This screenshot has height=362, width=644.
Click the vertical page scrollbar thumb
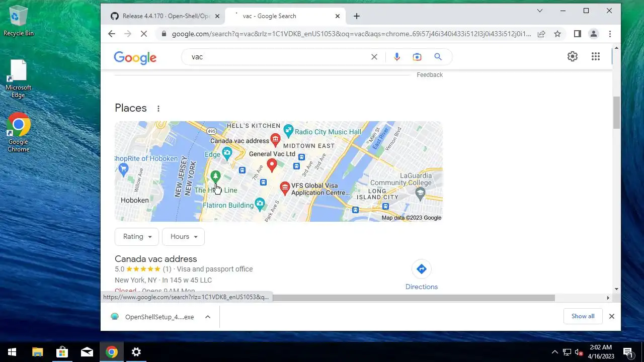tap(617, 112)
